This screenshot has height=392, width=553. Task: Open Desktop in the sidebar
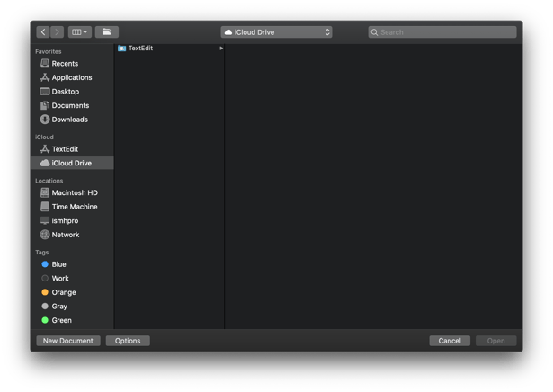72,92
